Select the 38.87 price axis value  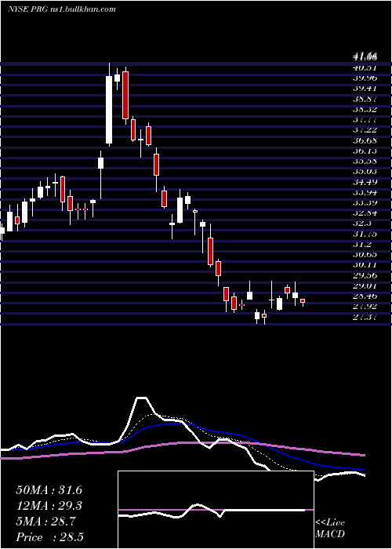tap(364, 99)
